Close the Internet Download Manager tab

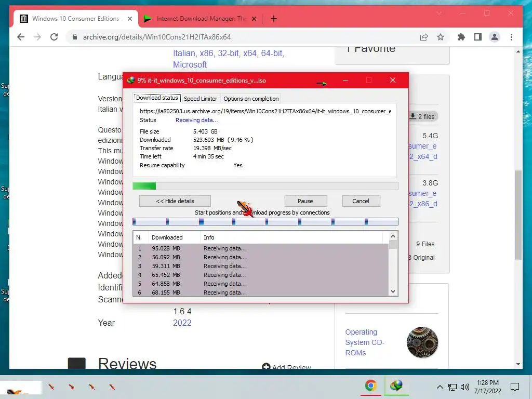(x=254, y=19)
